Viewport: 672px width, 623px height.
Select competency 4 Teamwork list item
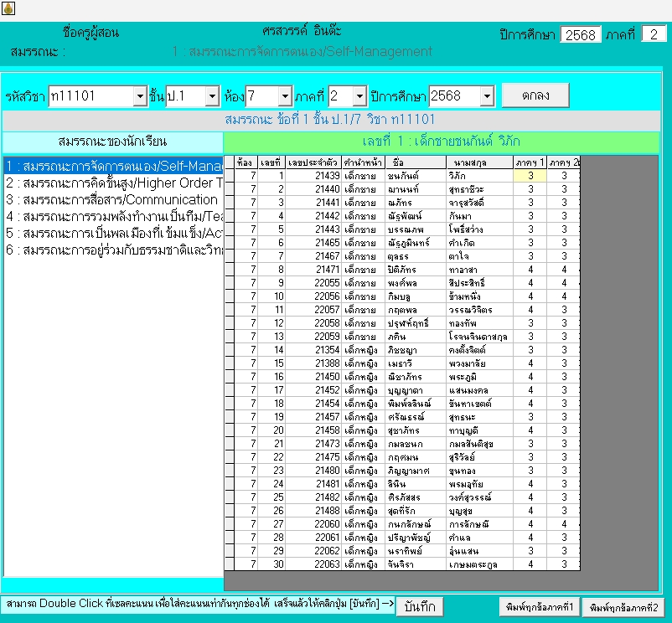click(113, 217)
